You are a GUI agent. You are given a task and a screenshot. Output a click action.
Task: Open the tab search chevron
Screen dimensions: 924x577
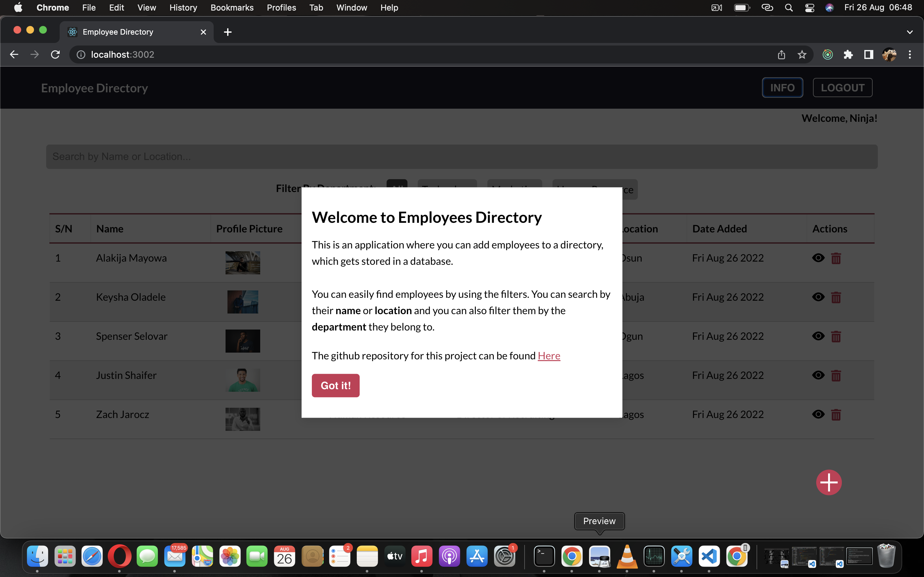point(910,32)
